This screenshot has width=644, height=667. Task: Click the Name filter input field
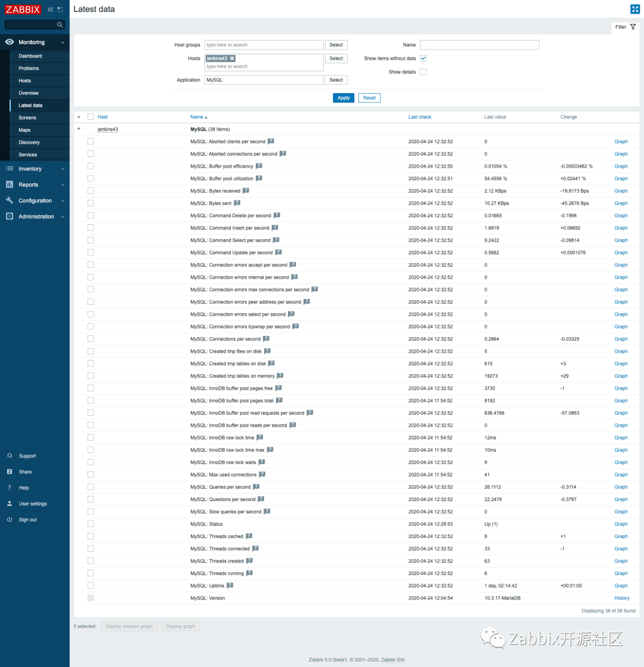[479, 45]
